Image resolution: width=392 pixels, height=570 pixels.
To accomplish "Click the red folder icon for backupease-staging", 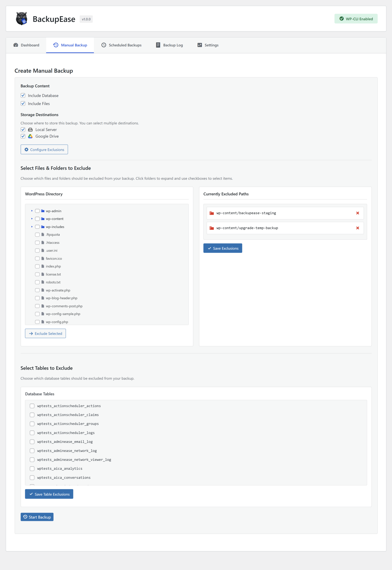I will coord(211,213).
